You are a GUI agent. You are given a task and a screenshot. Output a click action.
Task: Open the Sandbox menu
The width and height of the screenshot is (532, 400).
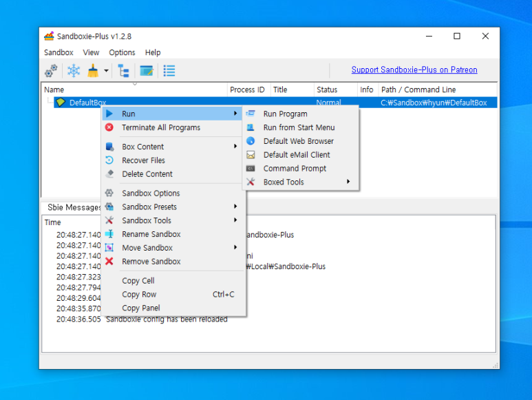coord(58,52)
